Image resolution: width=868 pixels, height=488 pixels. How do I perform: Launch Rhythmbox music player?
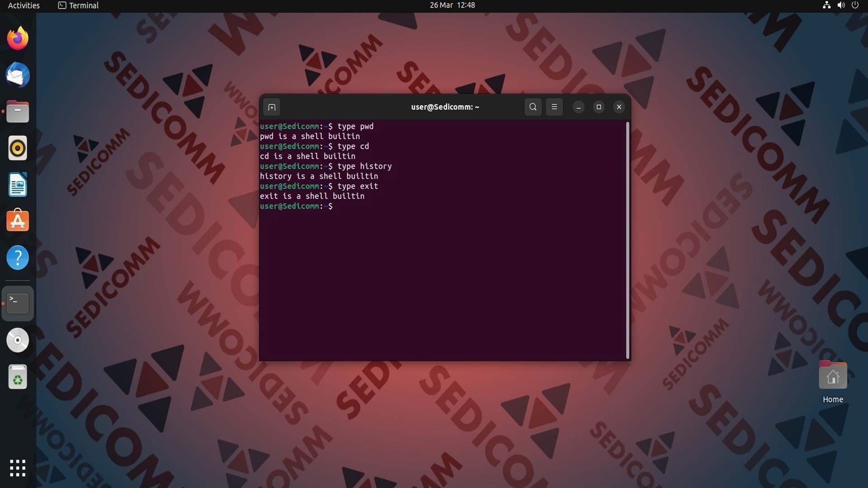point(18,148)
